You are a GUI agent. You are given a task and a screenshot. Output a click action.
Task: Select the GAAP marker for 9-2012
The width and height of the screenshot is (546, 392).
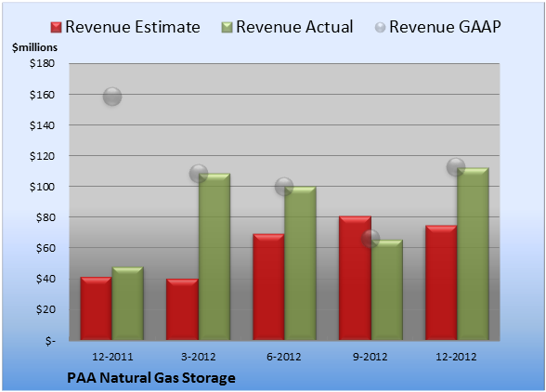click(x=370, y=239)
